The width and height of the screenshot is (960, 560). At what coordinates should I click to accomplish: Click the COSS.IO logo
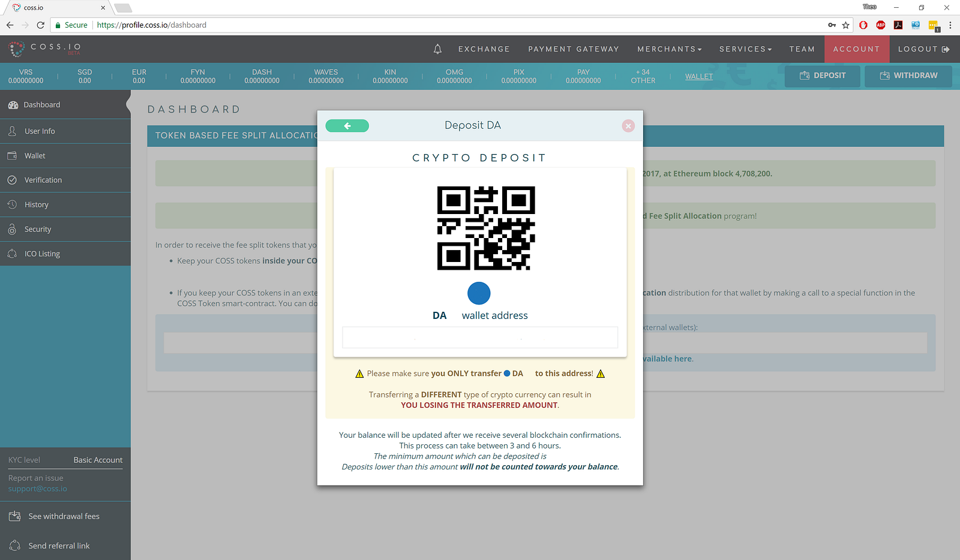coord(45,49)
